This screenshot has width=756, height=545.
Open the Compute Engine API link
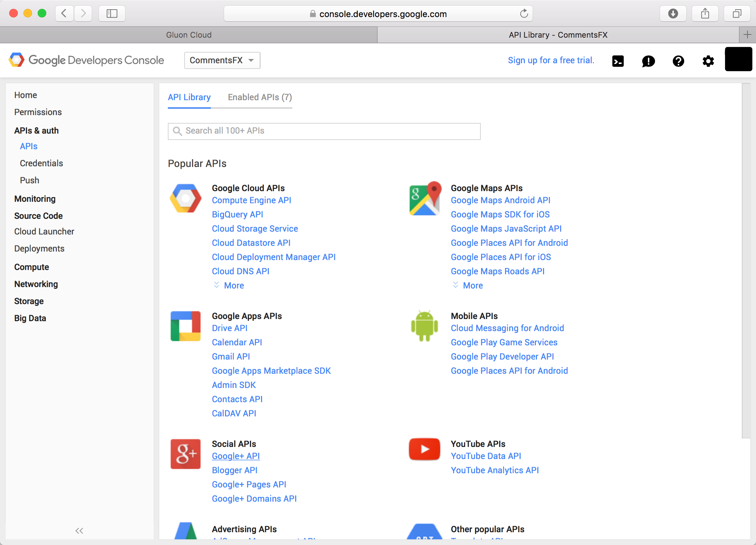pyautogui.click(x=251, y=200)
